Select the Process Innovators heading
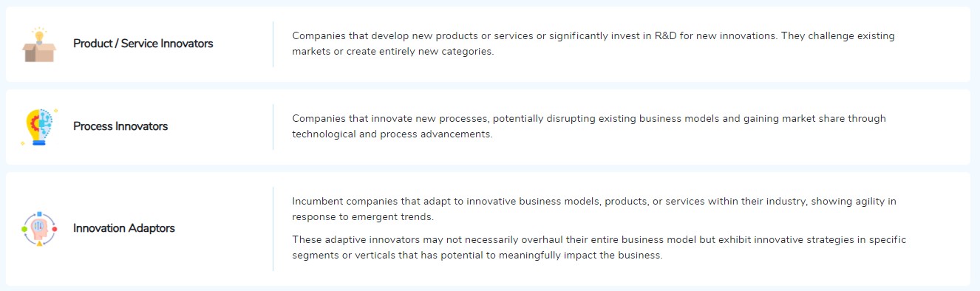The height and width of the screenshot is (291, 980). coord(120,126)
